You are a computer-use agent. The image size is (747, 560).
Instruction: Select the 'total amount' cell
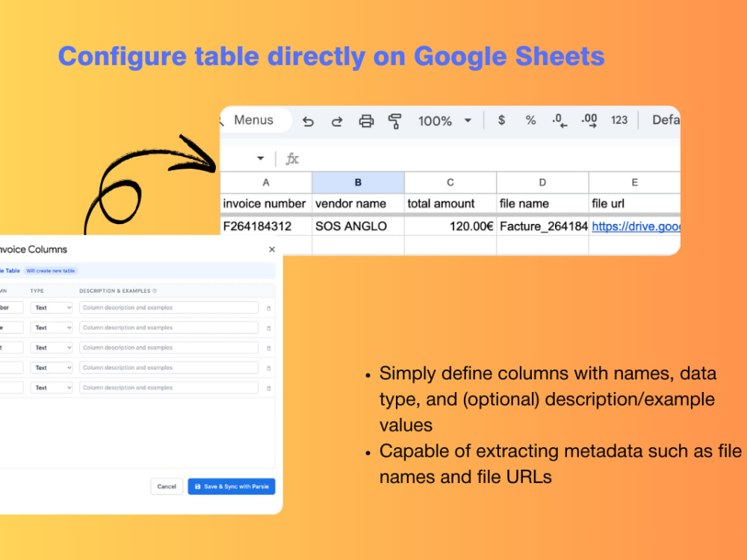click(x=450, y=203)
